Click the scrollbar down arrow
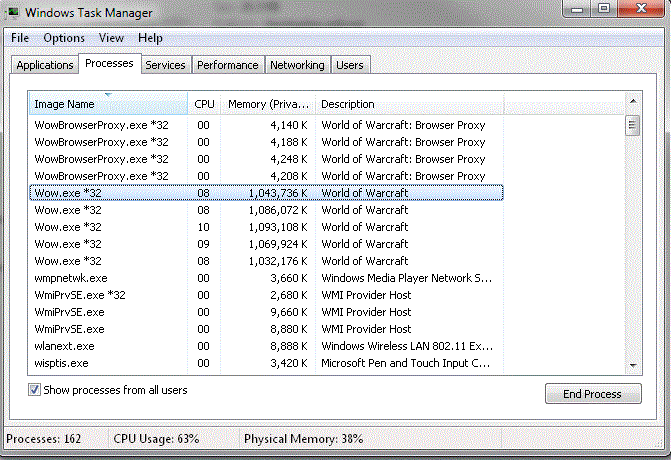Image resolution: width=671 pixels, height=460 pixels. (x=633, y=365)
